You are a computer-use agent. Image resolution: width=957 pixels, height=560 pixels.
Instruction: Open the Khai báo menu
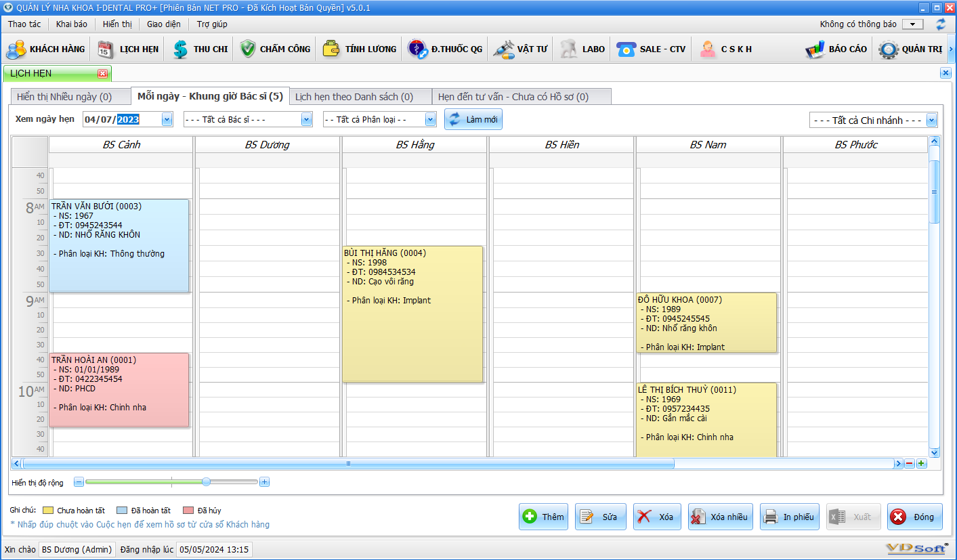pos(72,24)
